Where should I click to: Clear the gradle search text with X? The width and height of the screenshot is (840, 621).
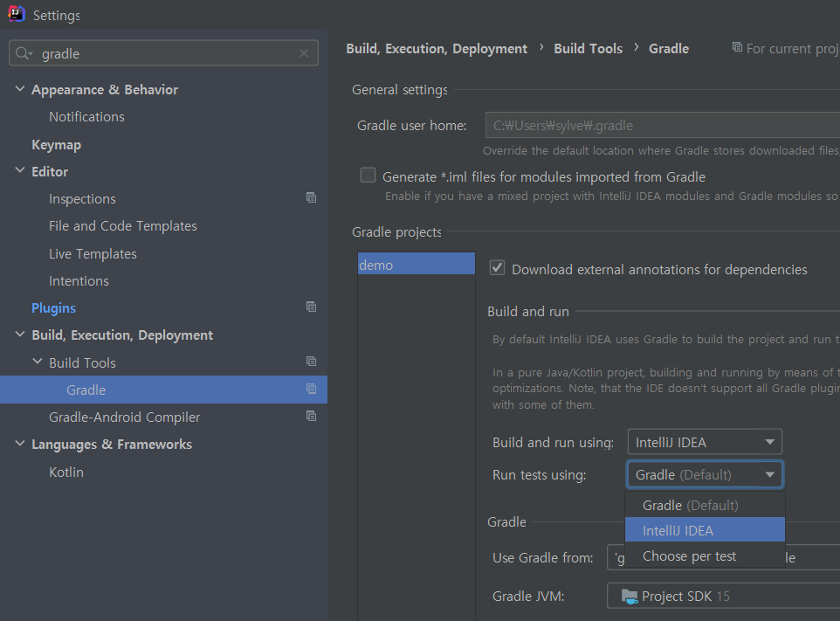click(x=304, y=53)
